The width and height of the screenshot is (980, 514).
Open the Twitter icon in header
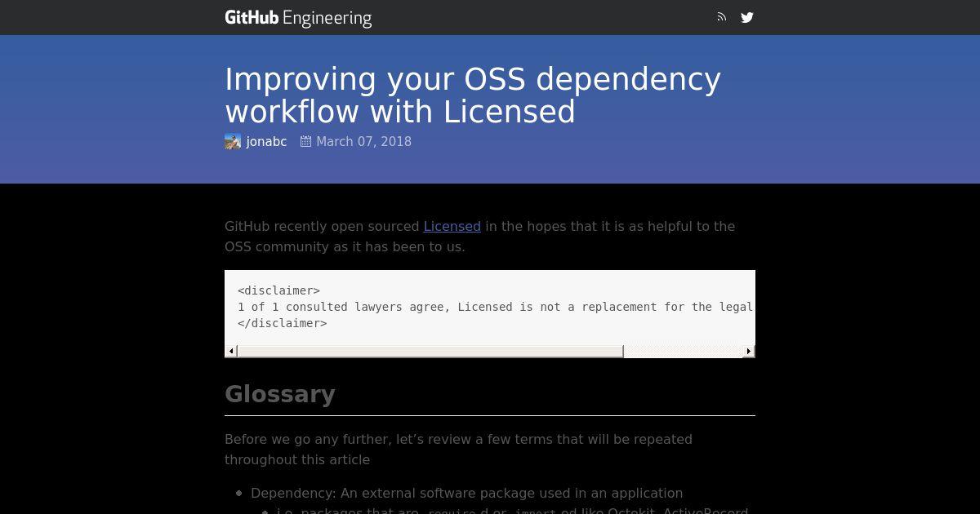click(x=747, y=17)
